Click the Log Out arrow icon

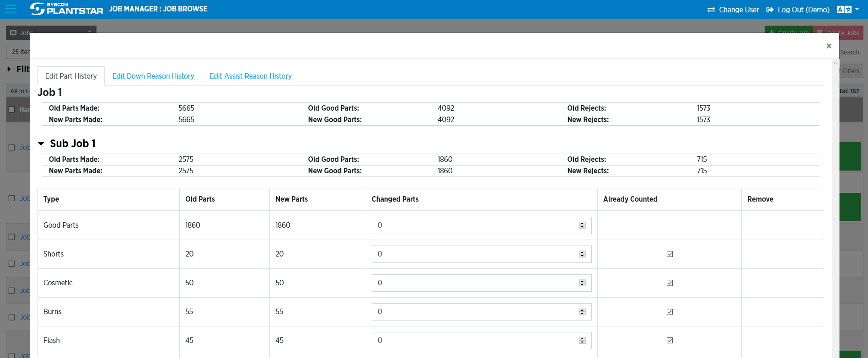tap(770, 10)
